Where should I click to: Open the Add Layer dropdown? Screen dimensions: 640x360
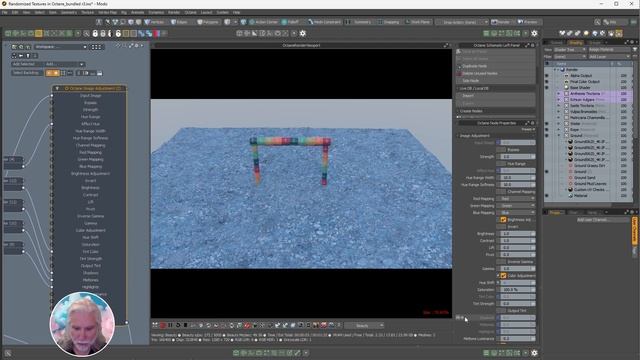pyautogui.click(x=609, y=57)
